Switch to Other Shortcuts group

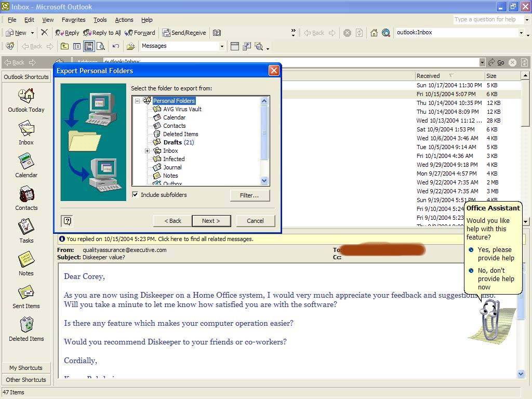pos(26,380)
